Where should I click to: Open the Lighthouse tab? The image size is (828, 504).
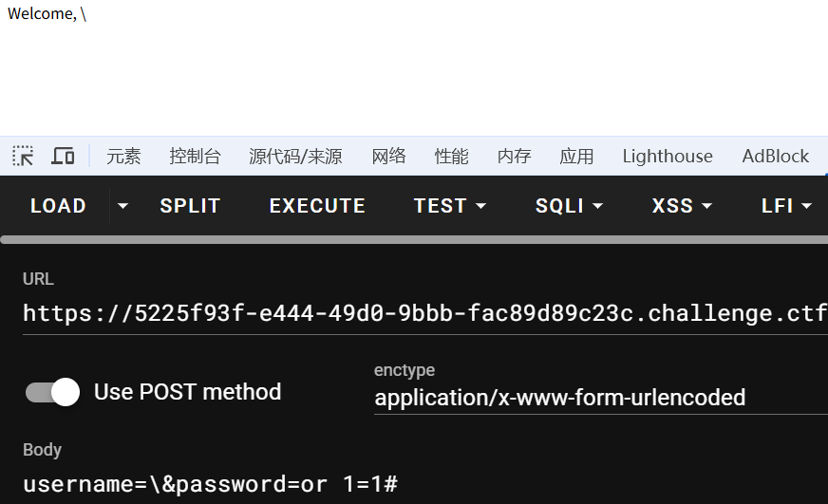click(x=667, y=157)
